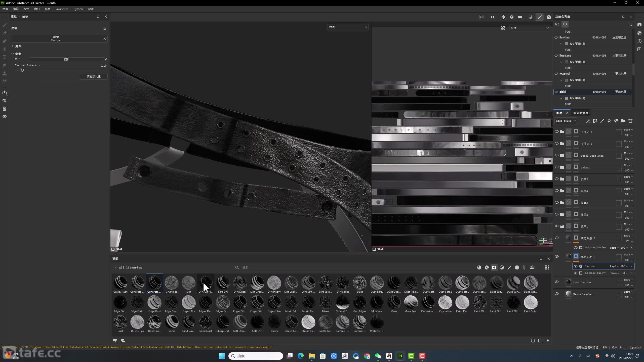Hide the daizi1 layer folder
The image size is (644, 362).
(x=556, y=167)
